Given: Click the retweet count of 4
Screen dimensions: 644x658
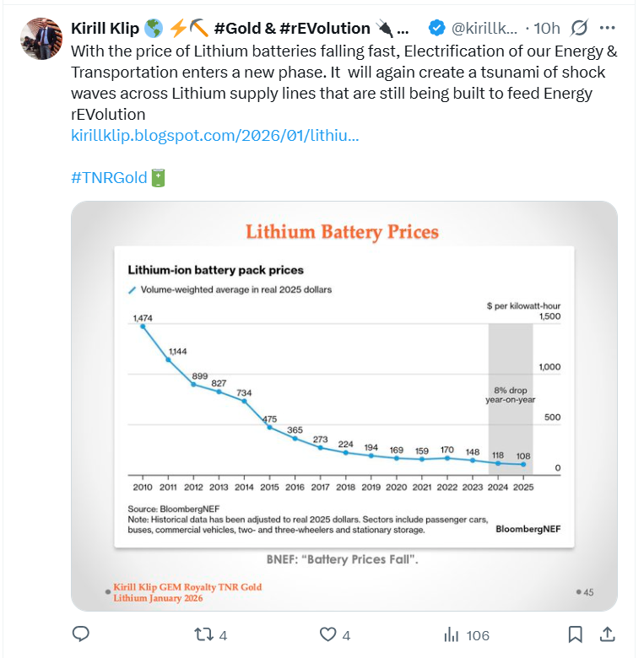Looking at the screenshot, I should point(223,635).
